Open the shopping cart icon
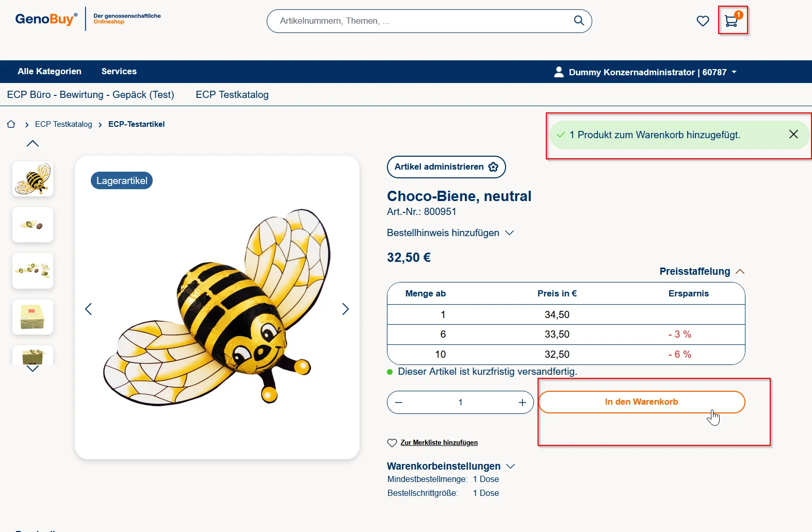This screenshot has width=812, height=532. 732,21
